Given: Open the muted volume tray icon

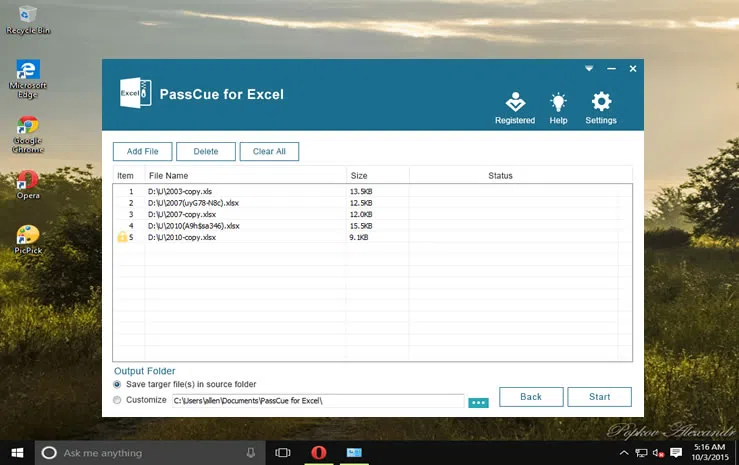Looking at the screenshot, I should 658,453.
